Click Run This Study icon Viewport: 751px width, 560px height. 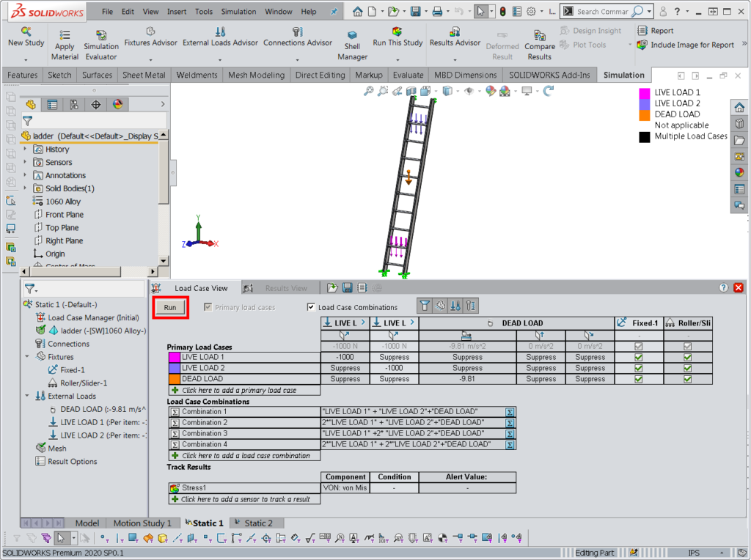pos(397,32)
